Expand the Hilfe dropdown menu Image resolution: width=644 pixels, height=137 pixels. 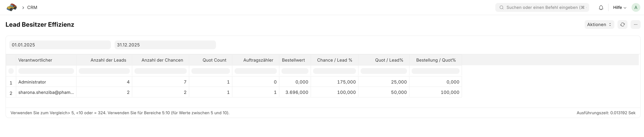pos(619,8)
